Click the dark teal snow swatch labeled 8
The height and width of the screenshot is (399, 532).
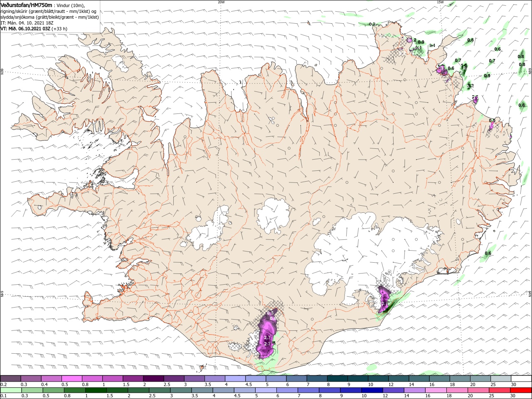coord(337,379)
